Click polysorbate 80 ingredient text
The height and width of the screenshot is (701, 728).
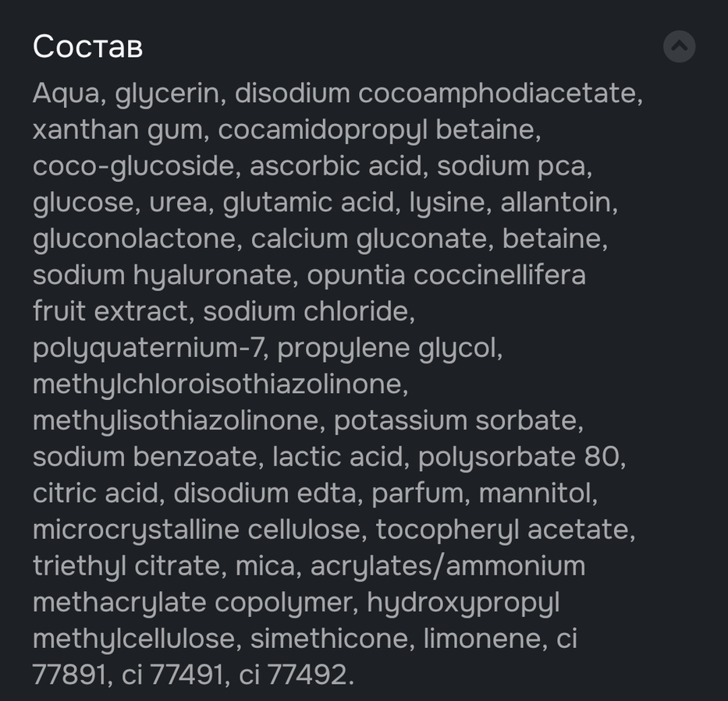click(x=520, y=457)
